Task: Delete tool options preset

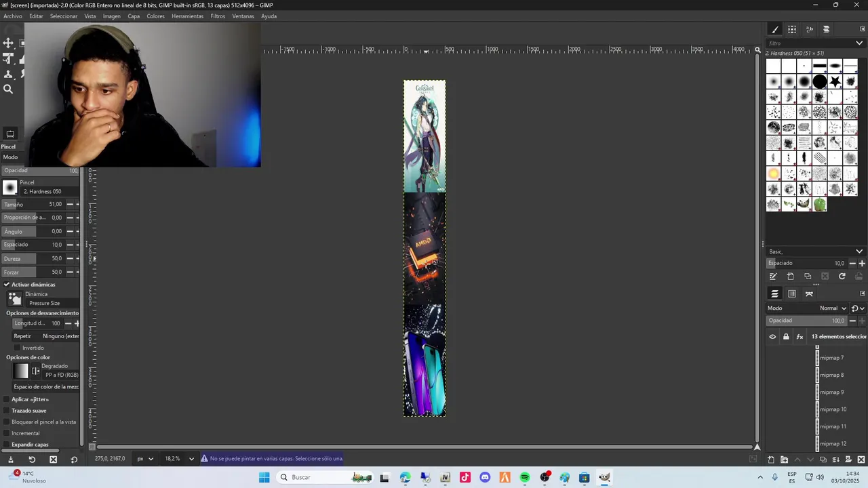Action: coord(53,460)
